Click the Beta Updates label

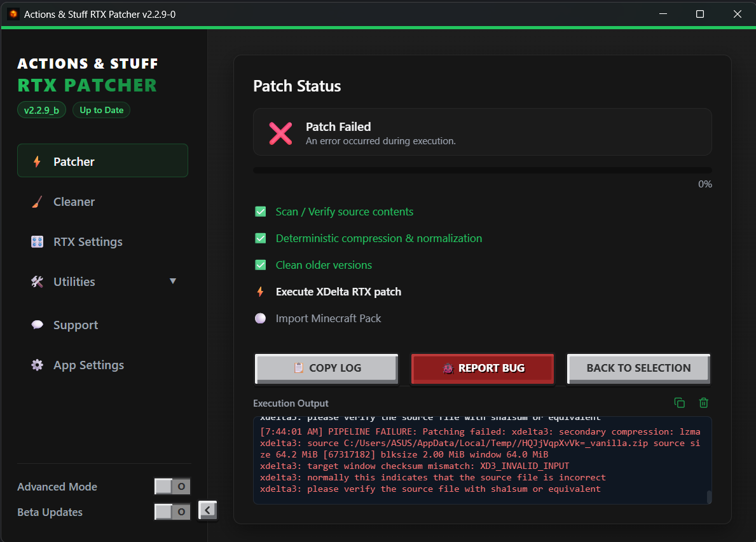50,512
